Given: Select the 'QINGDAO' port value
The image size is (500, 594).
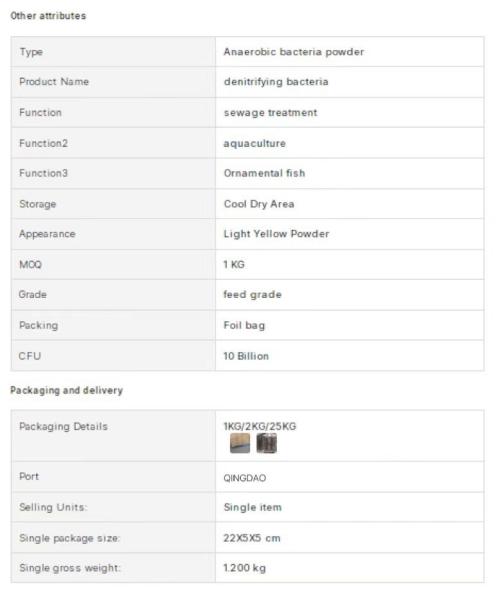Looking at the screenshot, I should coord(244,478).
